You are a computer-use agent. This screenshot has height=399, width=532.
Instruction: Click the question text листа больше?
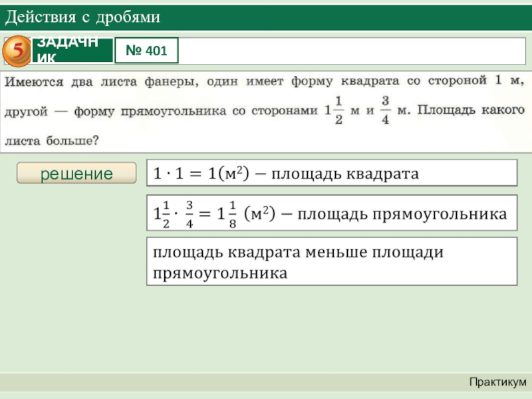52,140
